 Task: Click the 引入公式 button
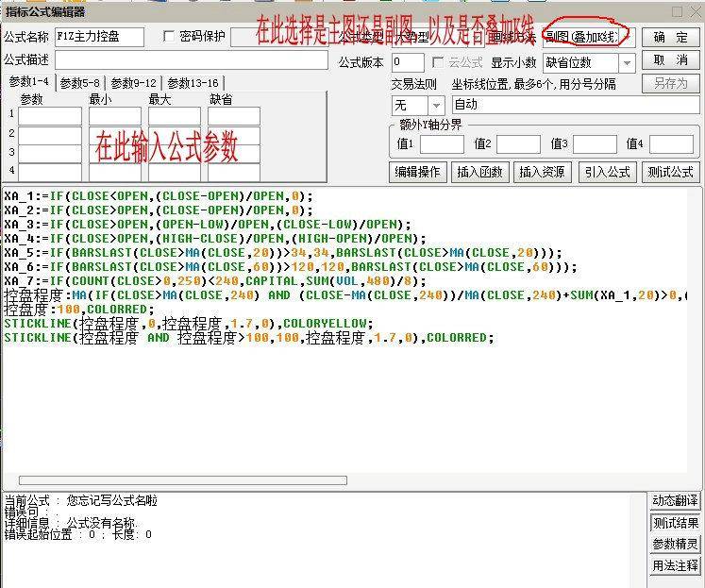608,172
